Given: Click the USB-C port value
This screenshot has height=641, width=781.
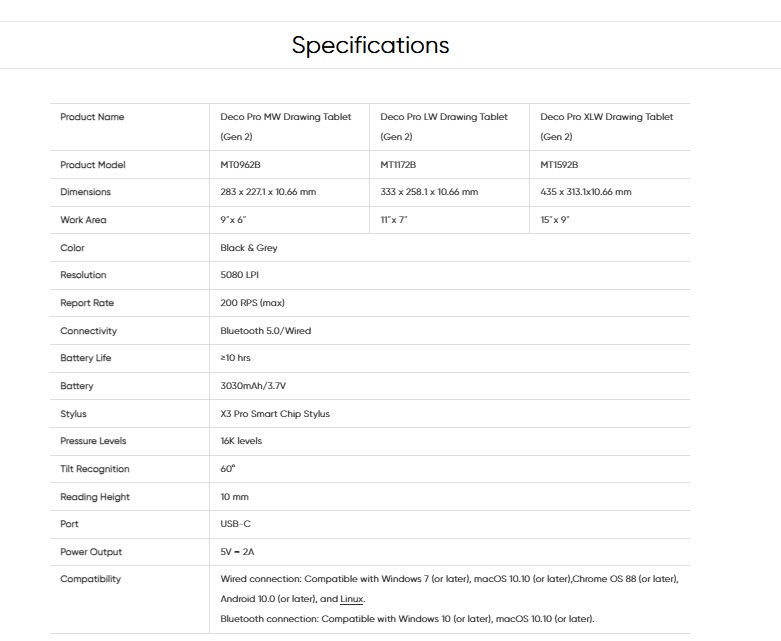Looking at the screenshot, I should pos(236,524).
